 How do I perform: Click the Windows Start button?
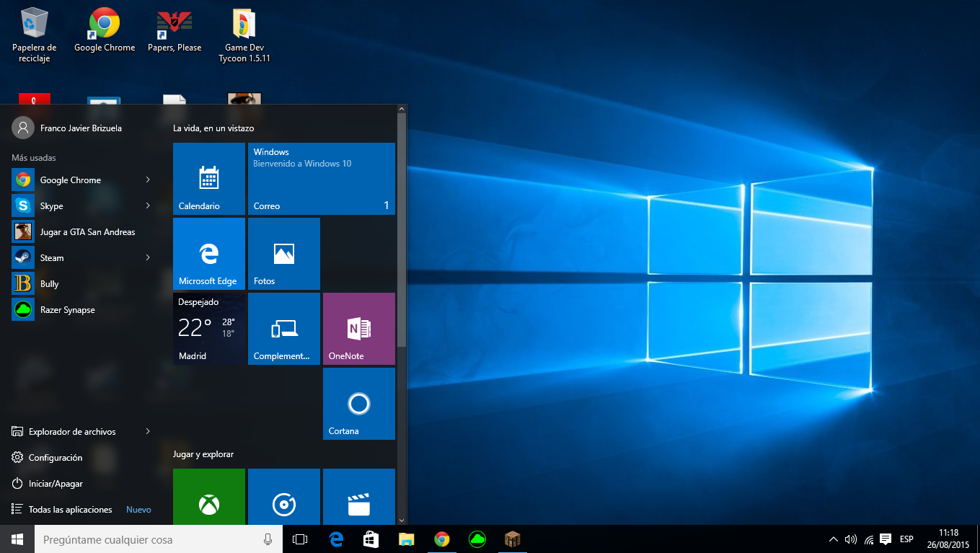pos(17,539)
